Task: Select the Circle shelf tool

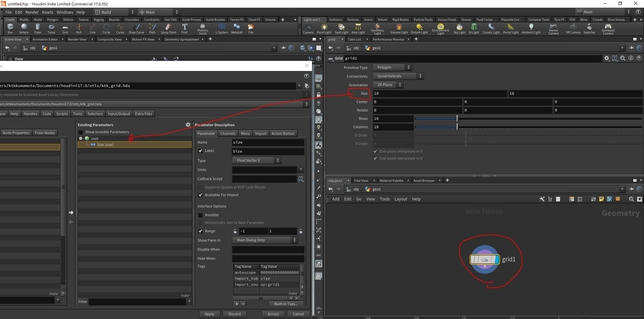Action: [x=106, y=28]
